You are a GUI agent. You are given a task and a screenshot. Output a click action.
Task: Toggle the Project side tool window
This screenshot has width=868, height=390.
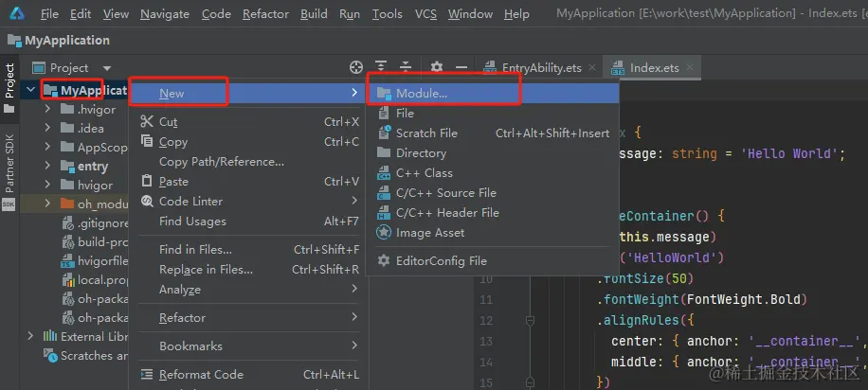9,88
